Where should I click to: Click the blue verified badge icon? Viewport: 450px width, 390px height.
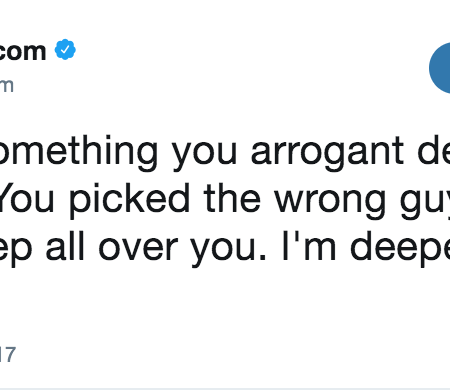(x=65, y=49)
